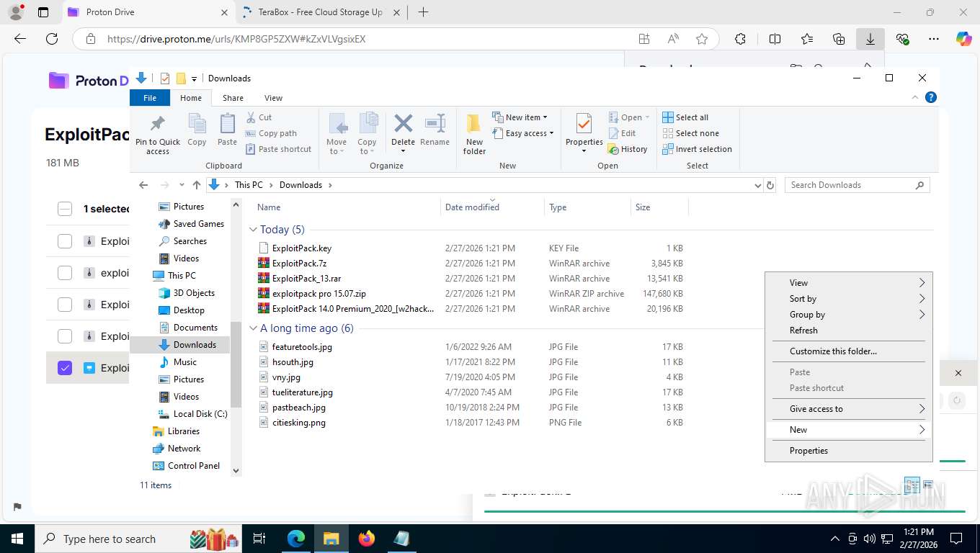Viewport: 980px width, 553px height.
Task: Select exploitpack pro 15.07.zip file
Action: [x=319, y=294]
